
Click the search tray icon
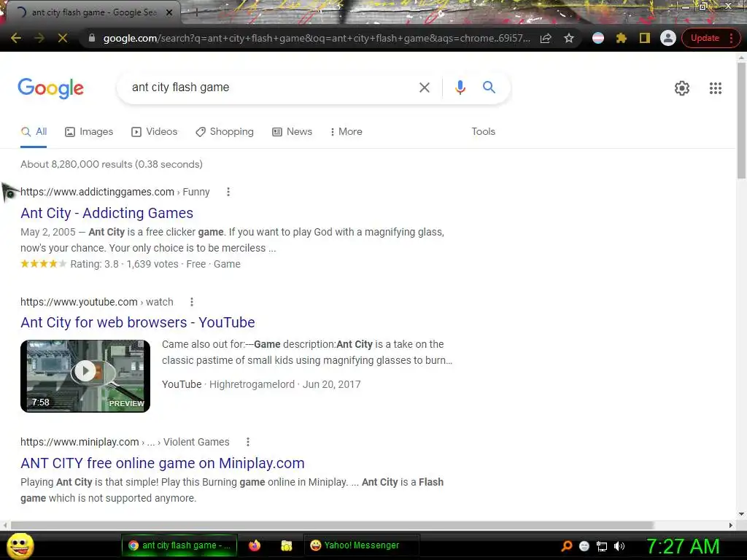click(566, 546)
